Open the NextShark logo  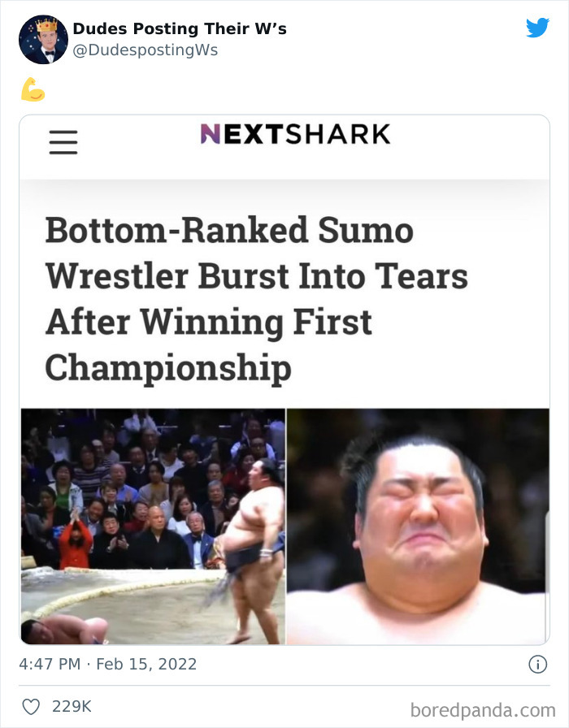click(x=295, y=134)
